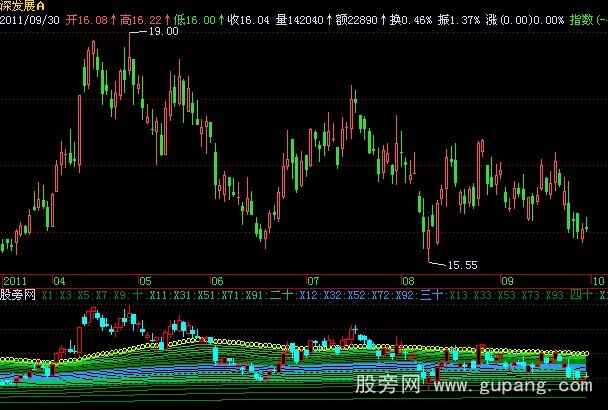
Task: Click the 深发展A stock name title
Action: click(19, 6)
